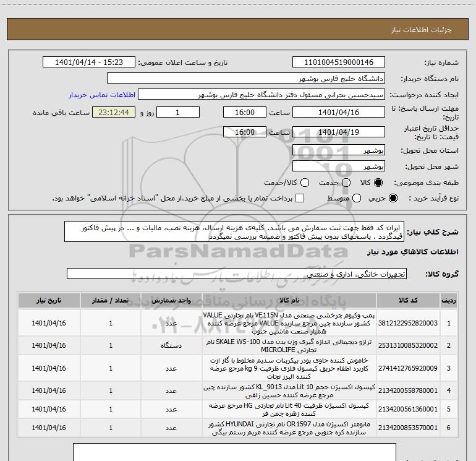Click the response deadline date 1401/04/16 field
The image size is (476, 461).
(x=339, y=113)
